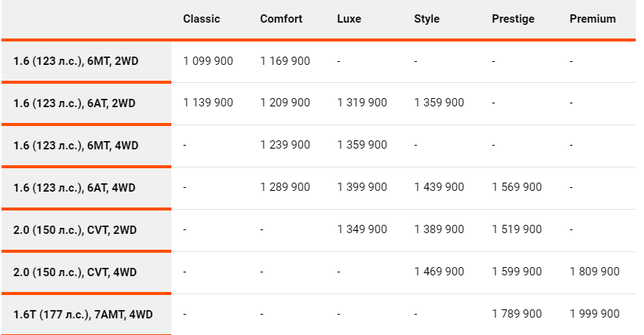Select the Luxe price 1 319 900
The image size is (644, 335).
click(x=362, y=102)
